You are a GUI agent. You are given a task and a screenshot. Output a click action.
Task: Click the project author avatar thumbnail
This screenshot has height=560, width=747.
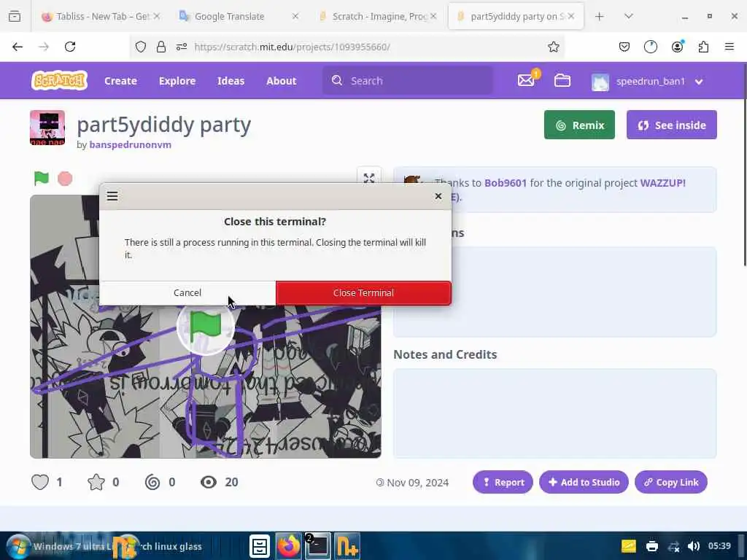[x=47, y=127]
